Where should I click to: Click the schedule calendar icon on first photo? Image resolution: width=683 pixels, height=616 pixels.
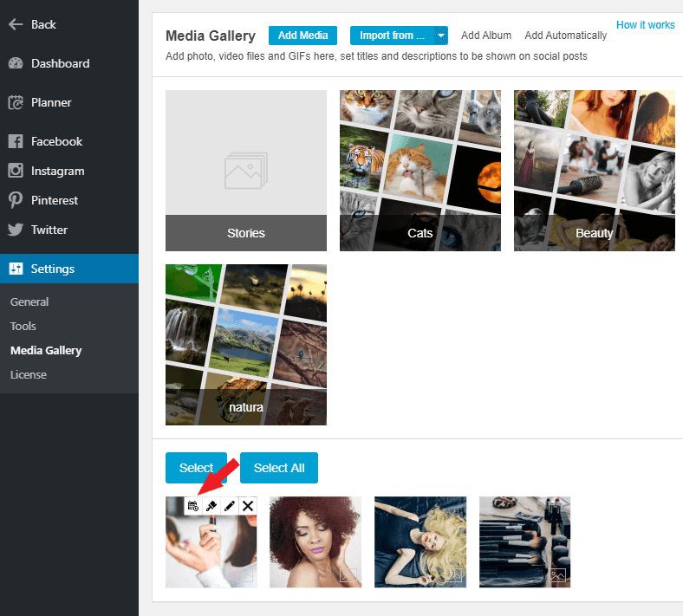pyautogui.click(x=193, y=506)
